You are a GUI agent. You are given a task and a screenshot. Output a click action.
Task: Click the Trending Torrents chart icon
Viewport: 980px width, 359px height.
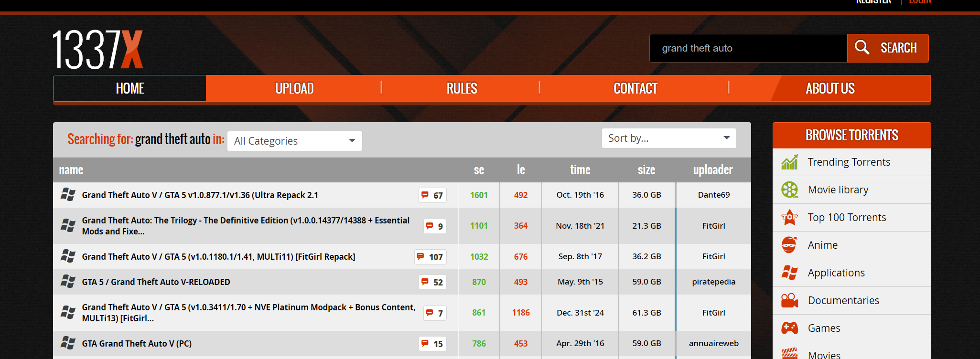789,162
